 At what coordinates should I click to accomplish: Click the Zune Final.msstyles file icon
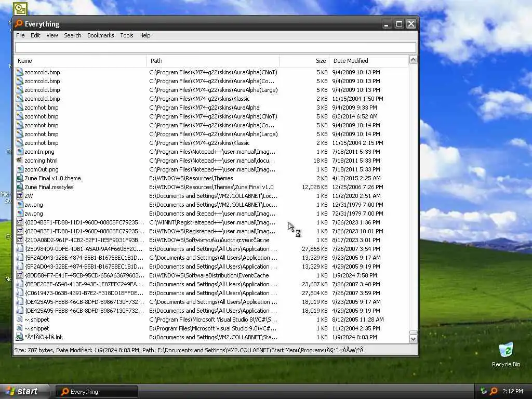(20, 187)
